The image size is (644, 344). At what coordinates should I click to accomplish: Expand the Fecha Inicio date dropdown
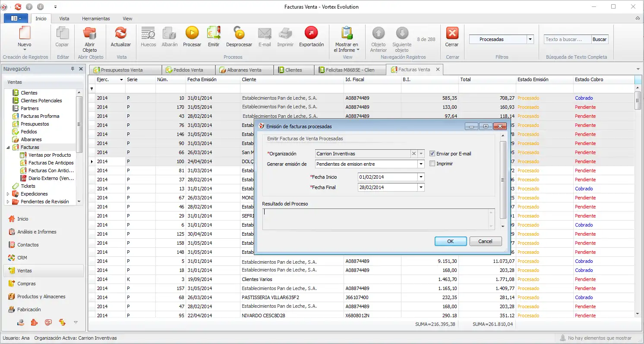[421, 177]
